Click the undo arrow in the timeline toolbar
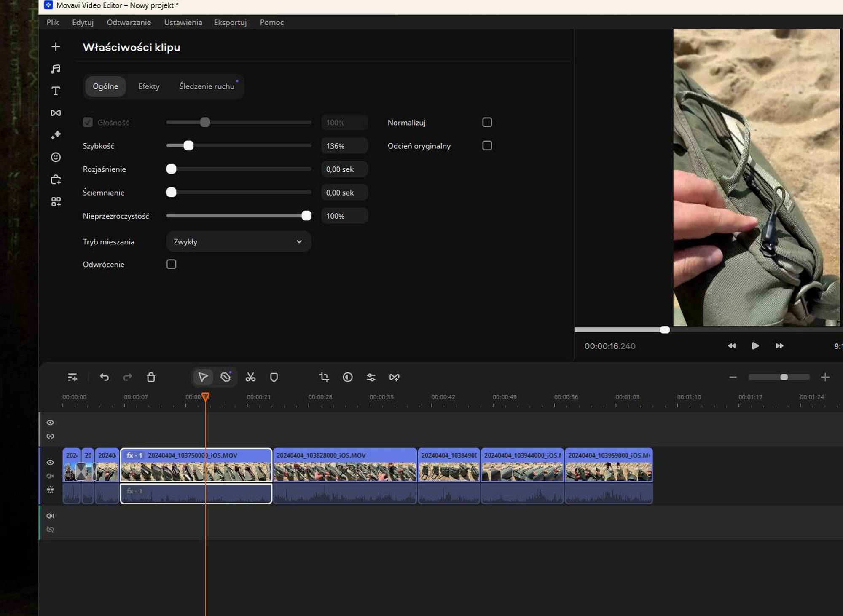This screenshot has width=843, height=616. [x=105, y=377]
